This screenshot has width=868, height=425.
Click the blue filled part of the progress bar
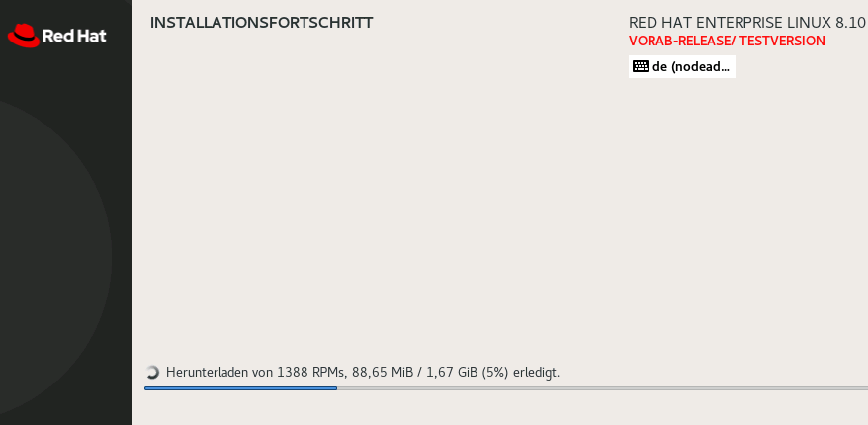point(240,388)
